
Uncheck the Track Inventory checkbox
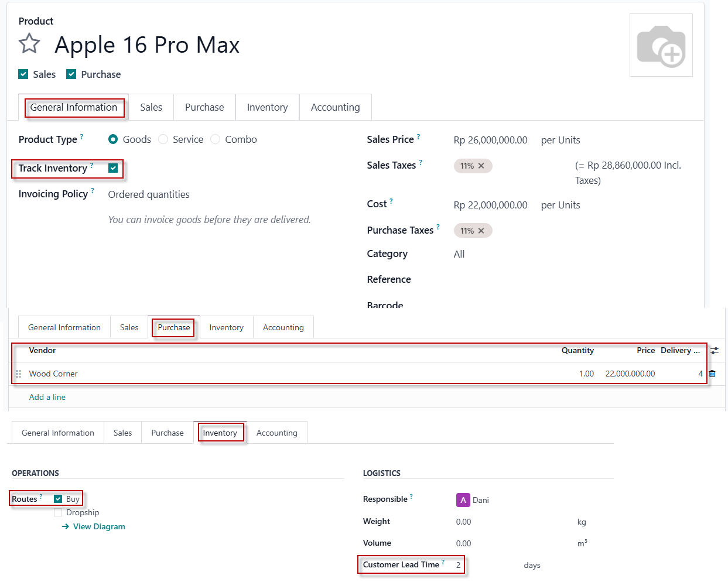click(113, 168)
